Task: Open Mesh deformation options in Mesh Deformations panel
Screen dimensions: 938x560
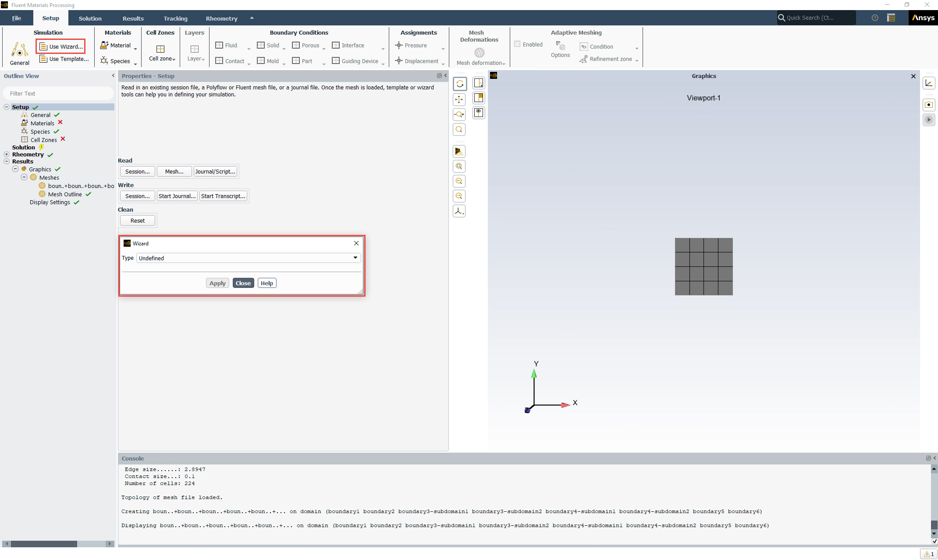Action: 480,63
